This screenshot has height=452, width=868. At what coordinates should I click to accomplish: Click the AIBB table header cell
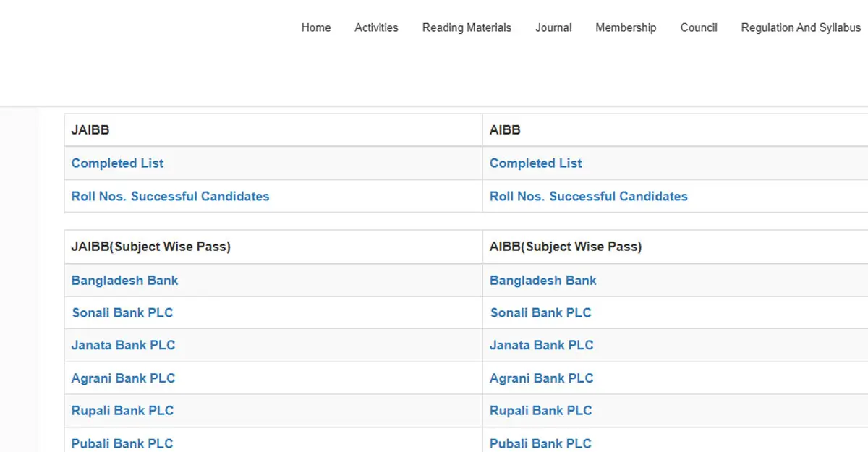[x=676, y=130]
